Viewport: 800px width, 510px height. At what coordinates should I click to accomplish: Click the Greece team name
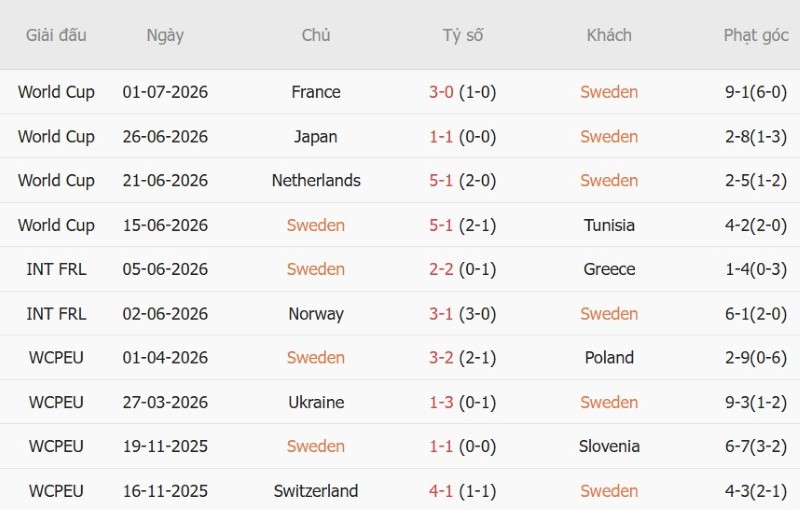(x=609, y=269)
